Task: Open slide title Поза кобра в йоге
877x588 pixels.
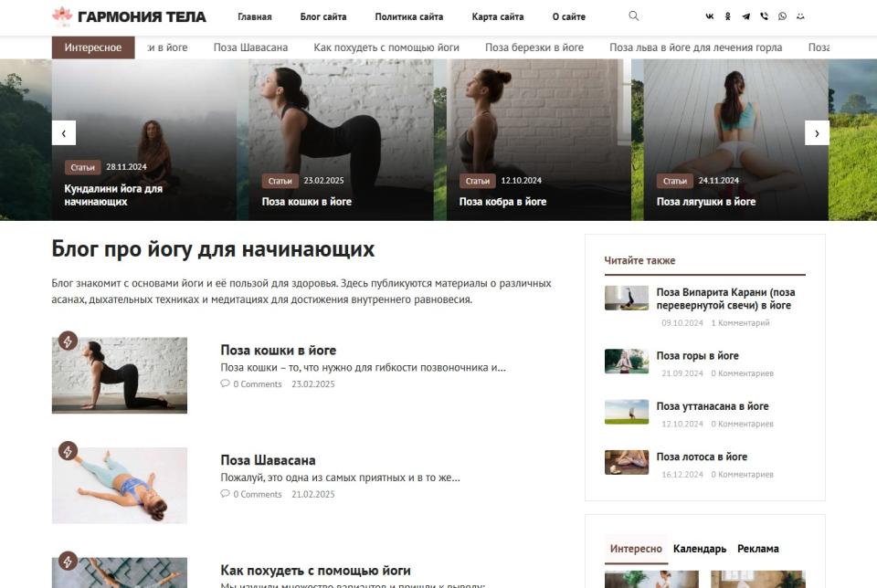Action: pos(502,202)
